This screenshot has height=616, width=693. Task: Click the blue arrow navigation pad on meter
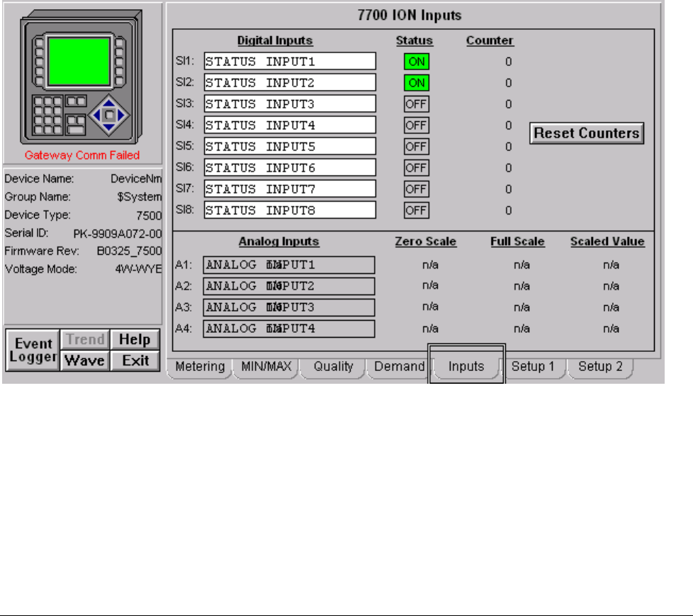click(108, 114)
